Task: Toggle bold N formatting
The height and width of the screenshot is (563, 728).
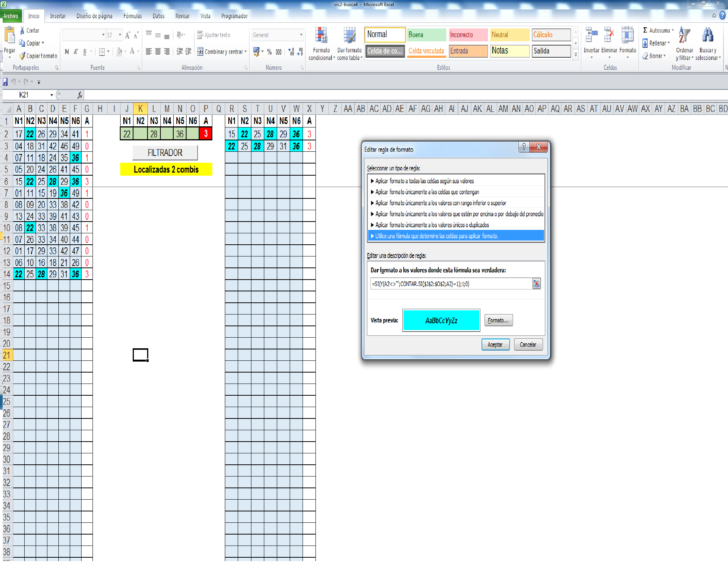Action: pos(67,52)
